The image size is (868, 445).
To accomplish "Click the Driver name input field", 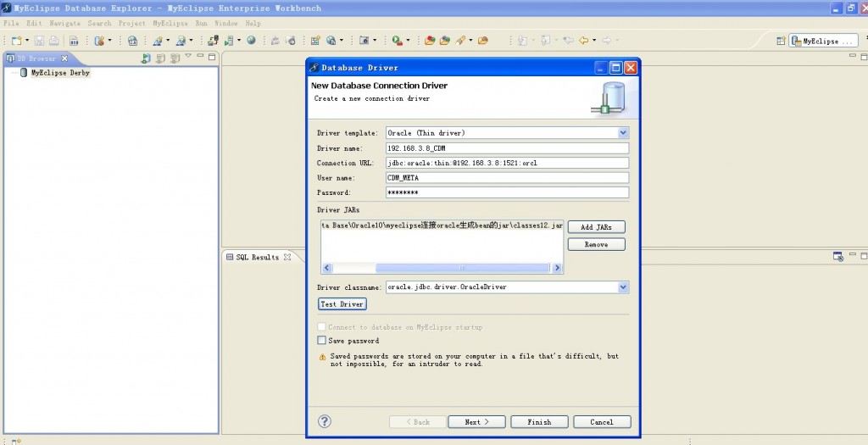I will click(507, 148).
